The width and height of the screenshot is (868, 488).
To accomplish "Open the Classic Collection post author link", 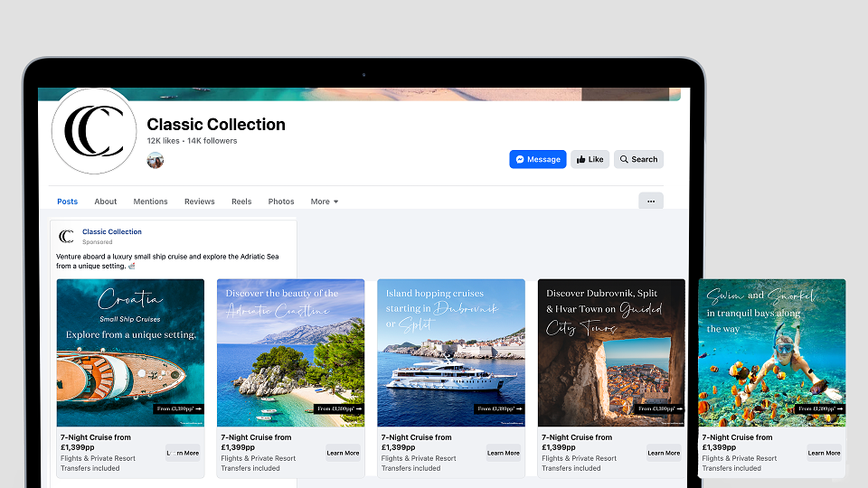I will (x=112, y=232).
